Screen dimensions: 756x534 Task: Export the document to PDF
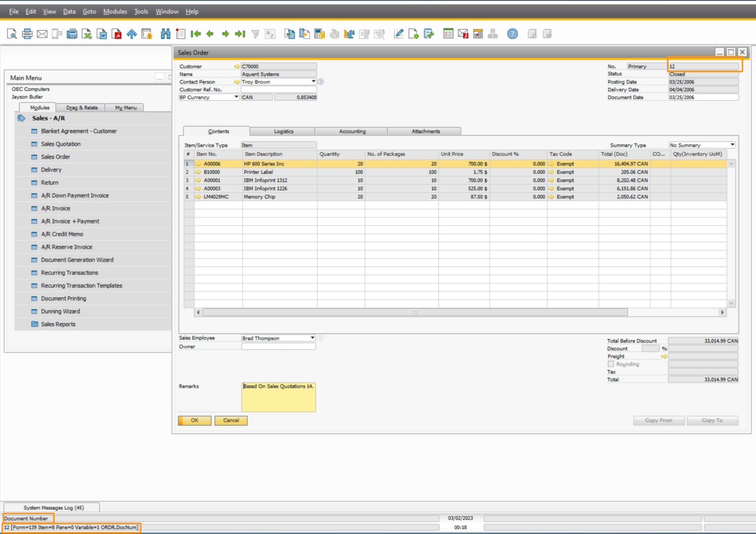coord(117,33)
